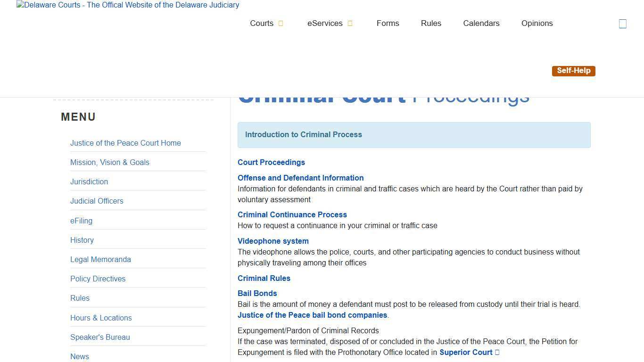Select Rules from the navigation bar

click(x=430, y=23)
